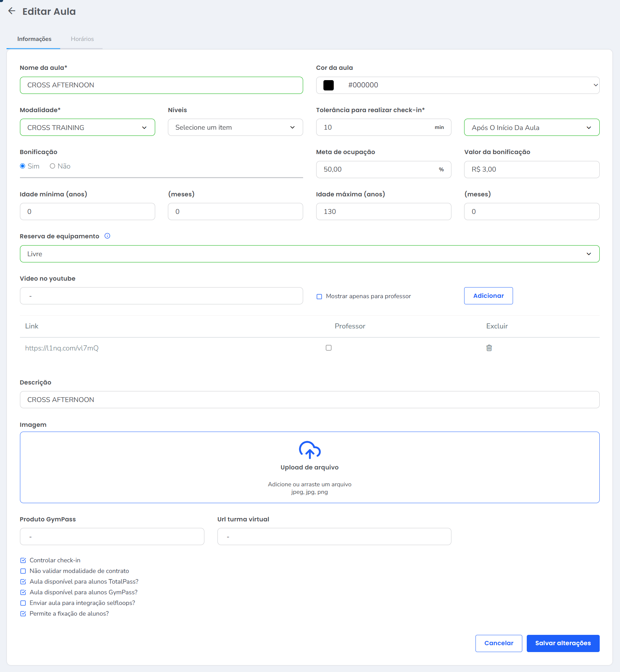Toggle the Controlar check-in checkbox
620x672 pixels.
click(23, 561)
